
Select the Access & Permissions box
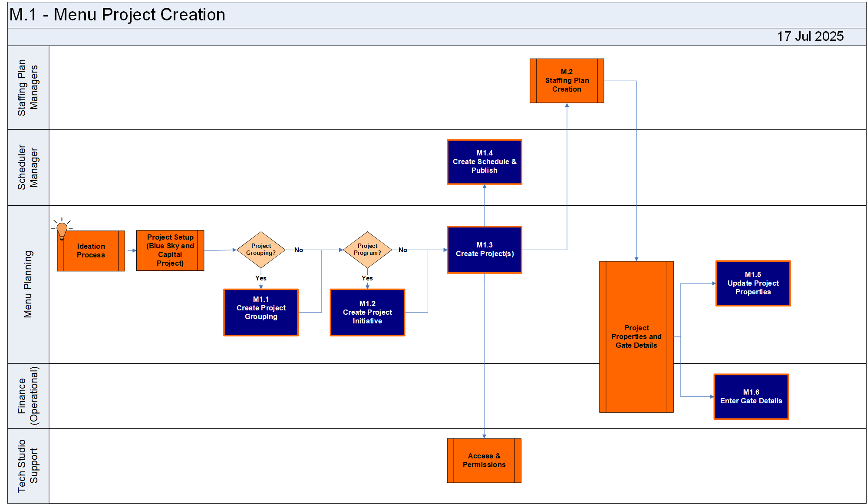pos(484,461)
